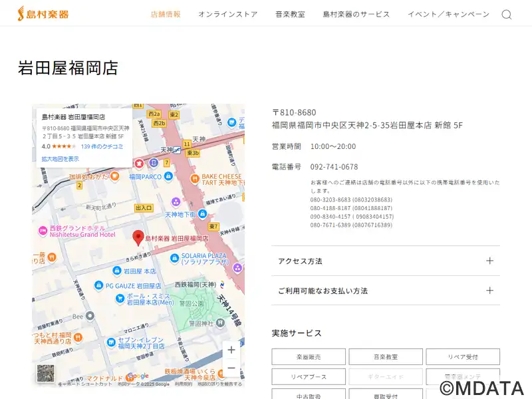Click the store phone number 092-741-0678
Viewport: 532px width, 399px height.
tap(334, 167)
